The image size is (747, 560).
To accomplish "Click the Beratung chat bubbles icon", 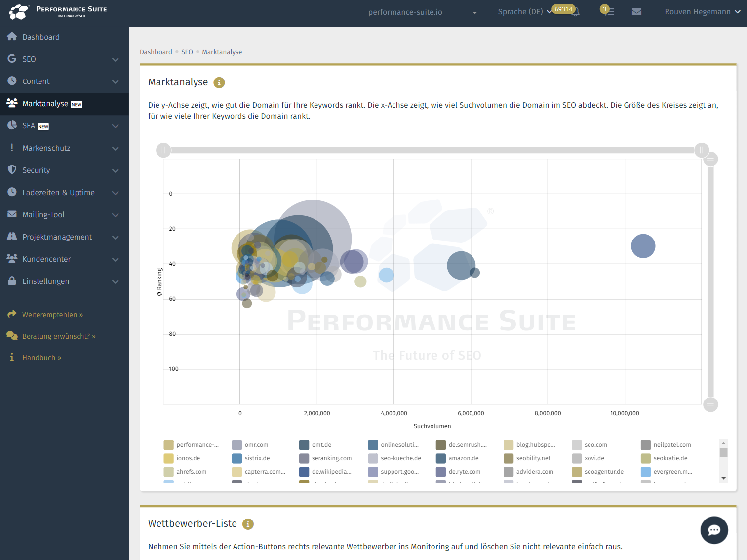I will coord(12,335).
